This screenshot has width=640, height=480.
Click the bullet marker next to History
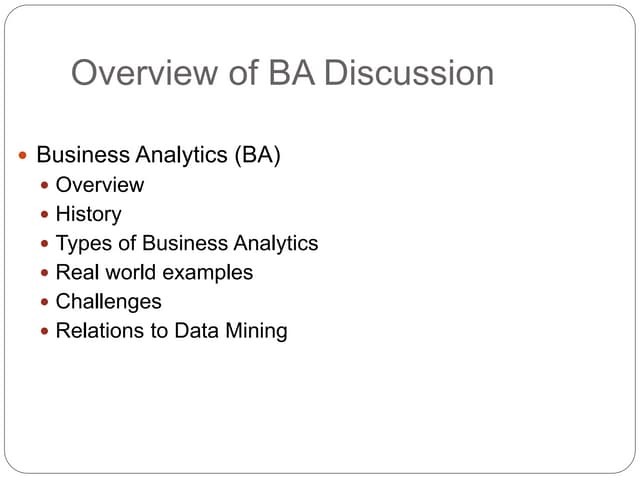(x=43, y=215)
